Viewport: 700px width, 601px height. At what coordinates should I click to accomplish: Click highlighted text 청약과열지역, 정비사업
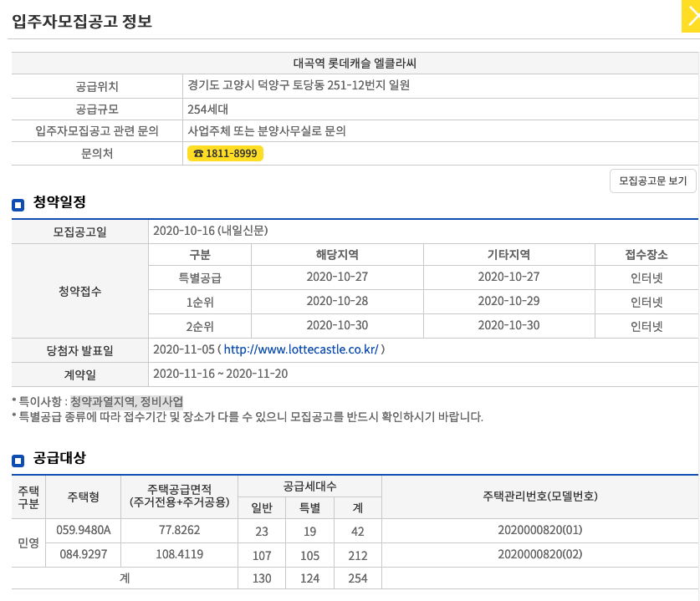(127, 401)
